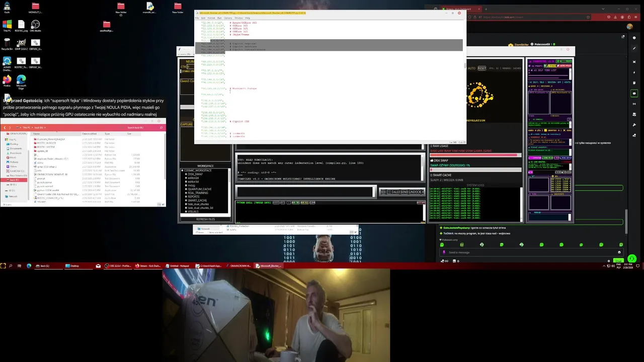
Task: Open the OBS Studio desktop icon
Action: coord(35,26)
